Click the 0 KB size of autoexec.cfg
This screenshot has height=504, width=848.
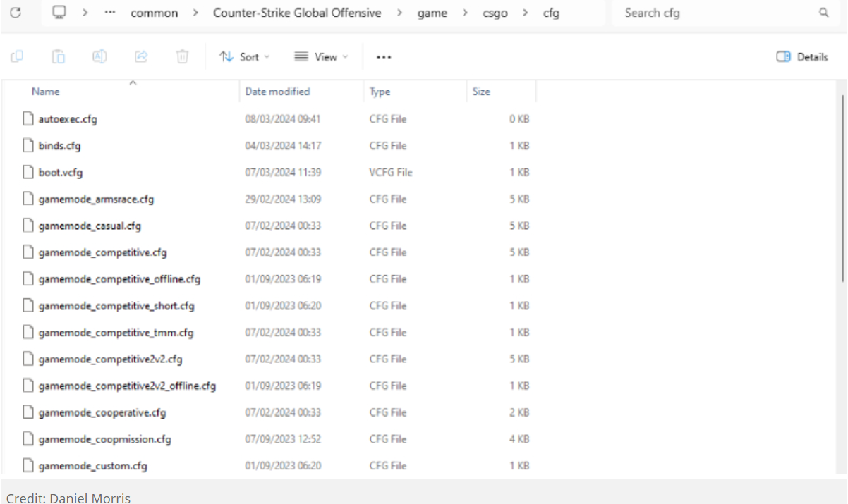click(519, 119)
